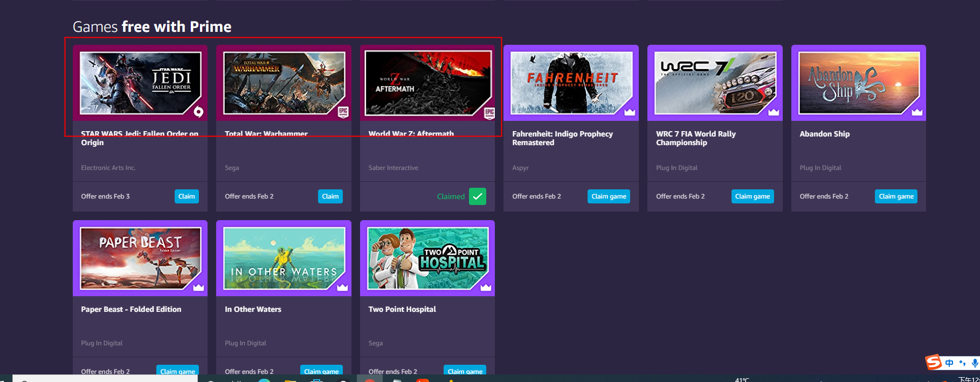The image size is (980, 382).
Task: Click the "Aspyr" publisher text
Action: pyautogui.click(x=520, y=168)
